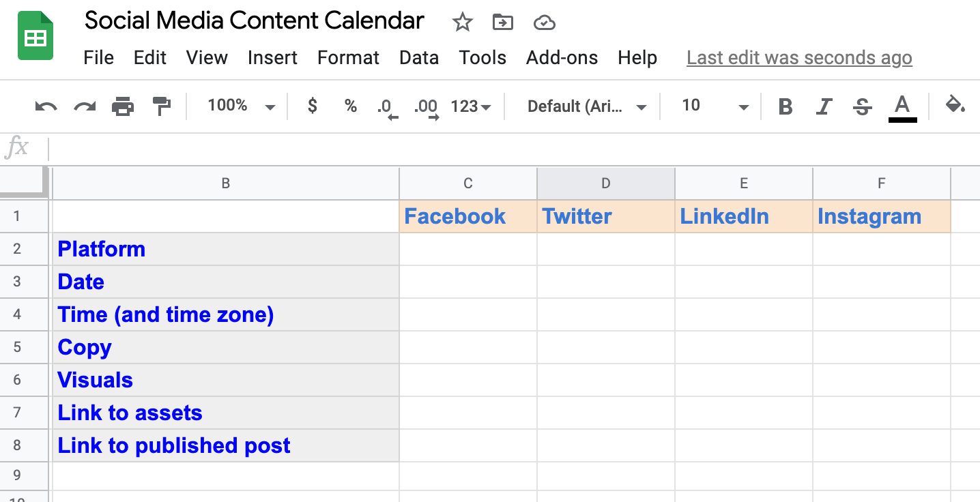Image resolution: width=980 pixels, height=502 pixels.
Task: Format selection as currency with $ button
Action: [x=313, y=106]
